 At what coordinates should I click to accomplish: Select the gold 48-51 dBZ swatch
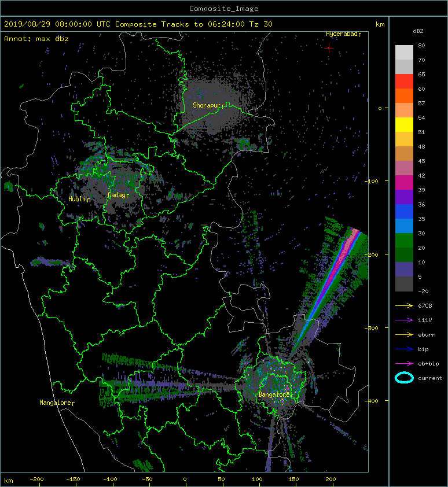pyautogui.click(x=404, y=139)
